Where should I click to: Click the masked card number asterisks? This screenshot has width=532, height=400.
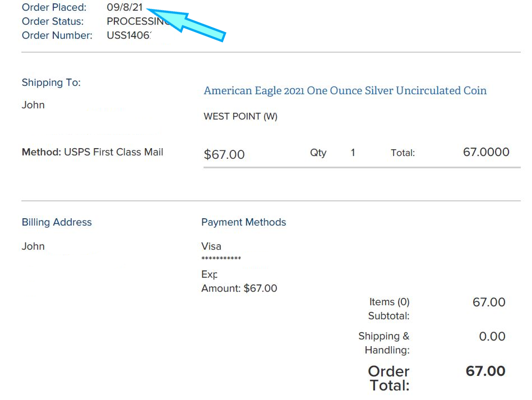pos(221,259)
